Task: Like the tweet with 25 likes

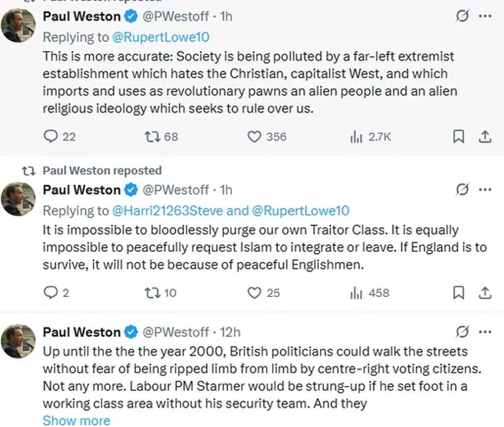Action: click(254, 293)
